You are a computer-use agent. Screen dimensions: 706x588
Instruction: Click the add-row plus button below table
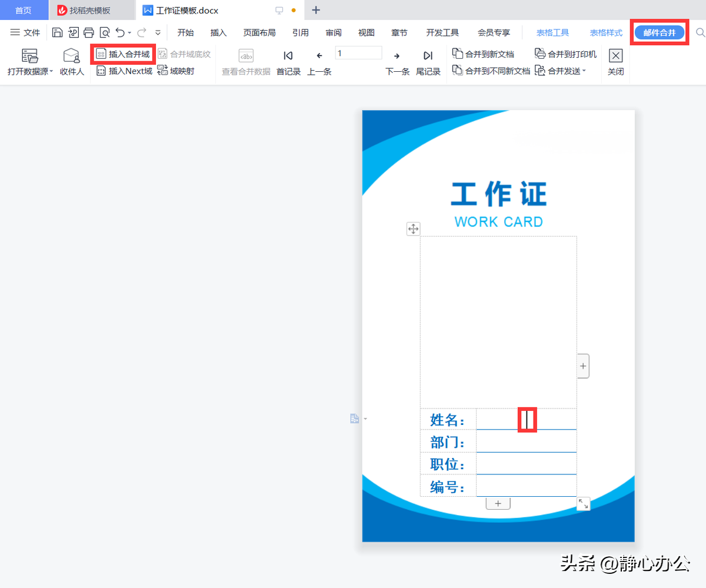[x=498, y=503]
